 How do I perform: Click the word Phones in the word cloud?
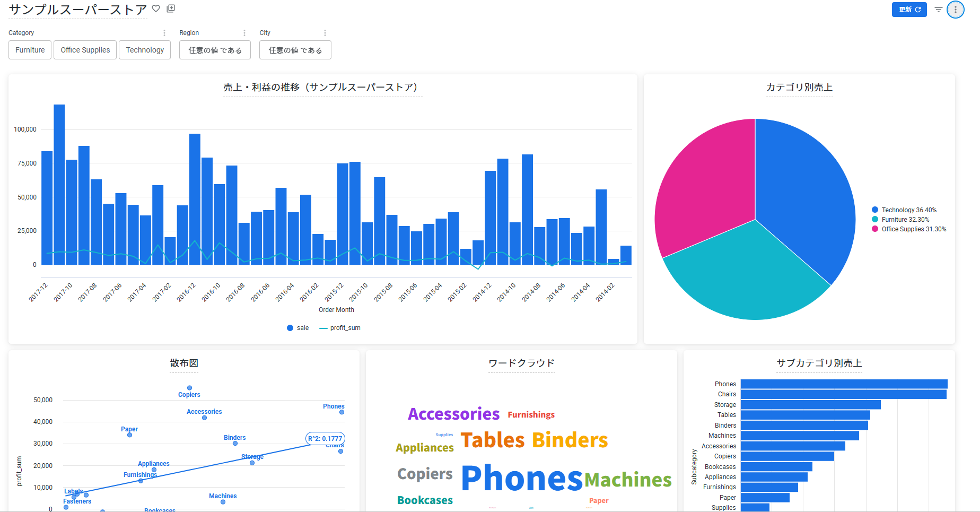tap(522, 478)
